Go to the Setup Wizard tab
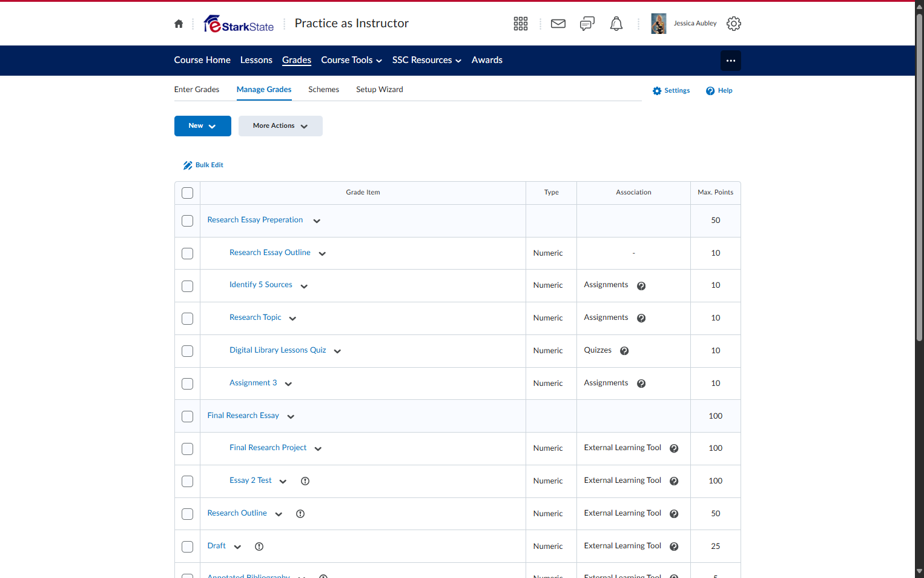The width and height of the screenshot is (924, 578). tap(380, 90)
